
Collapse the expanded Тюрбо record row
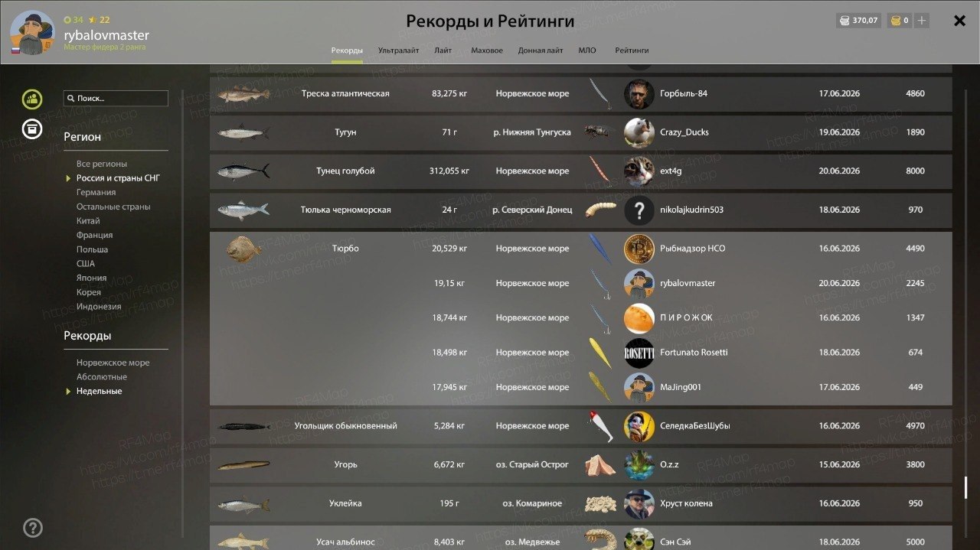tap(580, 249)
